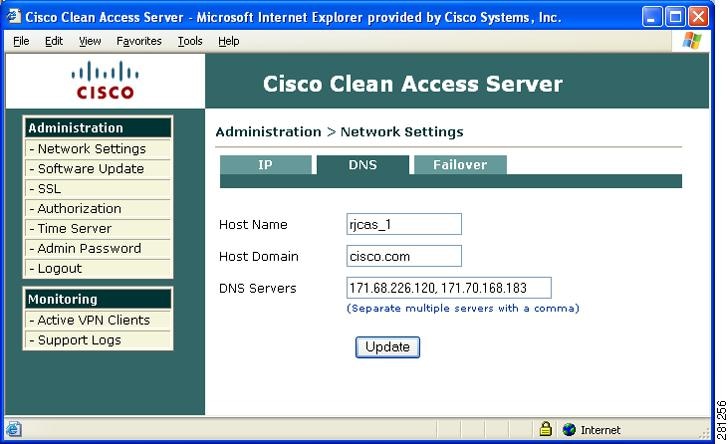The image size is (728, 444).
Task: Switch to the IP tab
Action: click(x=266, y=165)
